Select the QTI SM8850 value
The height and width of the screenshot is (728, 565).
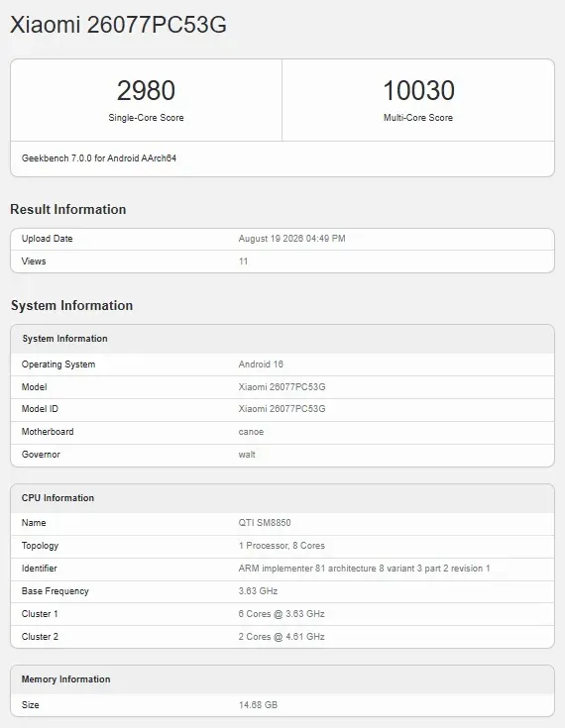(x=265, y=523)
